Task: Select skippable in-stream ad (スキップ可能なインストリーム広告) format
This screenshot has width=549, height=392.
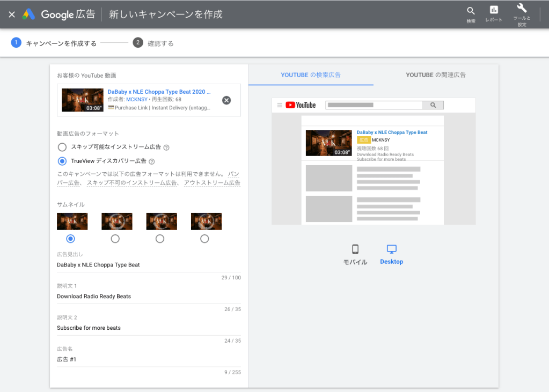Action: (62, 147)
